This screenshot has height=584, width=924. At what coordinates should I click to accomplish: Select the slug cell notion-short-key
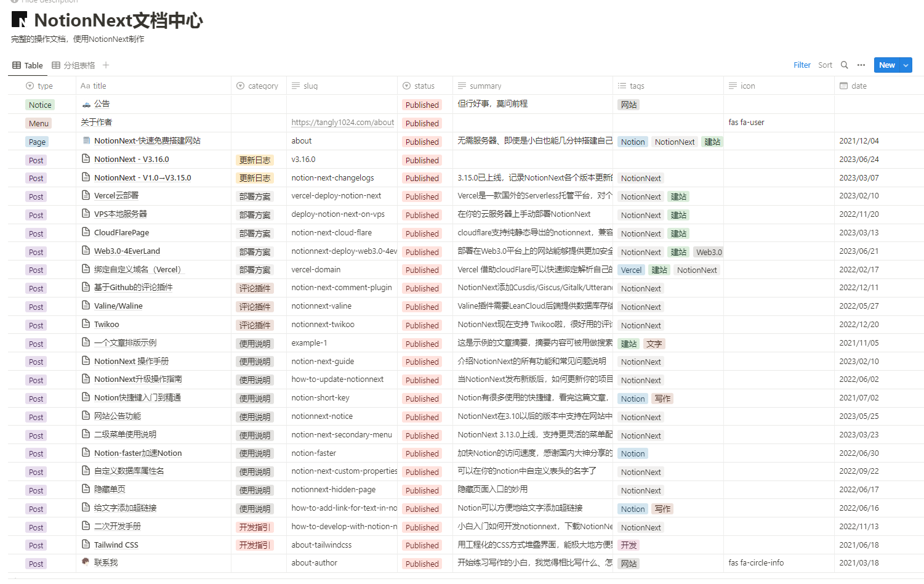point(342,397)
